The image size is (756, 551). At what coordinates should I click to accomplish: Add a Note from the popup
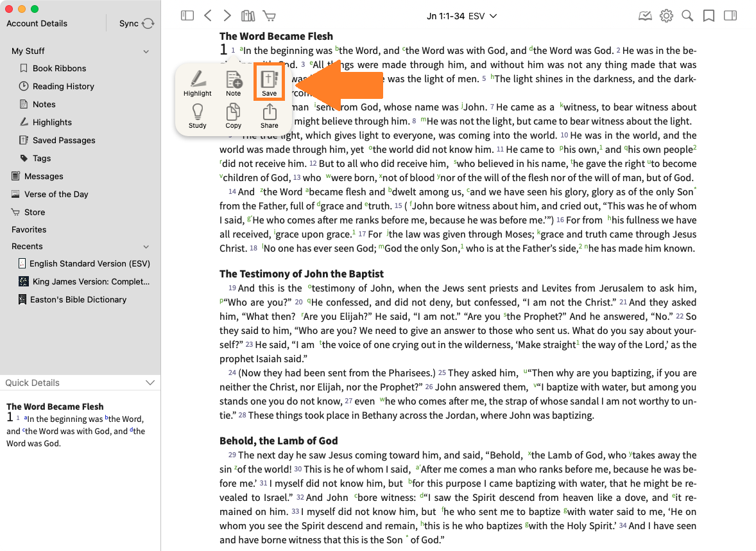click(234, 82)
